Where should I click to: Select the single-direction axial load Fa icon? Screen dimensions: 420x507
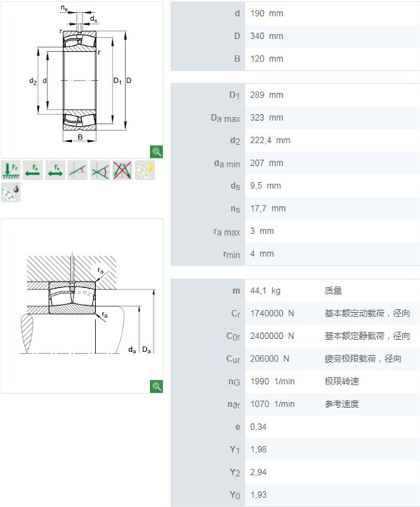click(x=33, y=170)
